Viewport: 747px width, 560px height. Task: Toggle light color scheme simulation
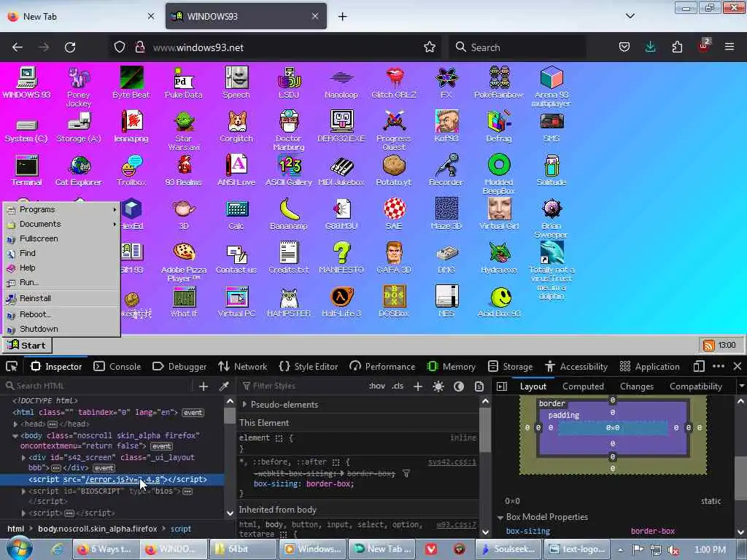(x=438, y=386)
